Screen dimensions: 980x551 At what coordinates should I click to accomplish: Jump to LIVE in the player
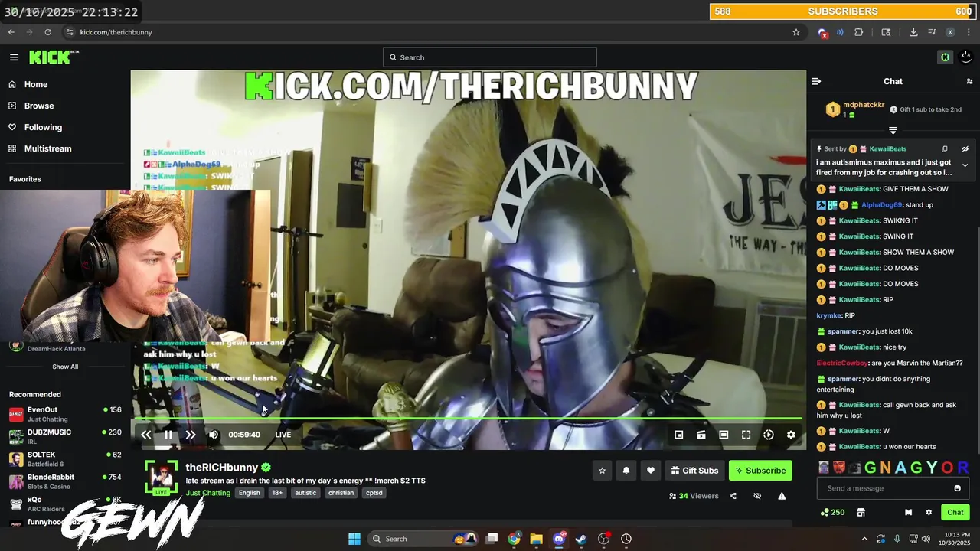pos(283,435)
